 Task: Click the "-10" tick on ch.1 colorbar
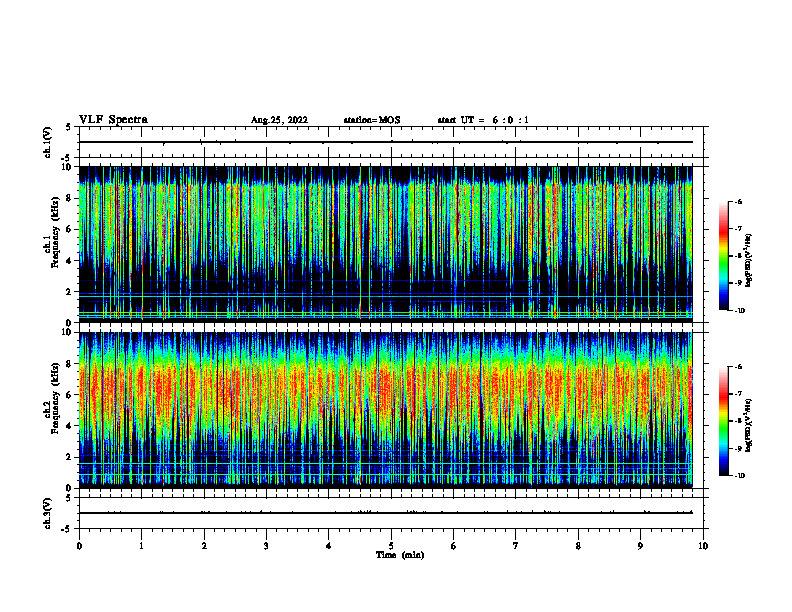(x=739, y=311)
